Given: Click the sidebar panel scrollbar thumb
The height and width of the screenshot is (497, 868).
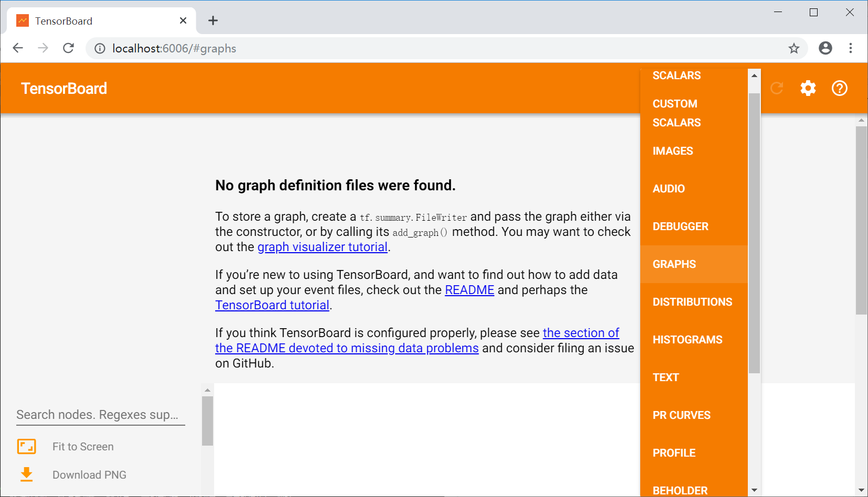Looking at the screenshot, I should pos(207,421).
